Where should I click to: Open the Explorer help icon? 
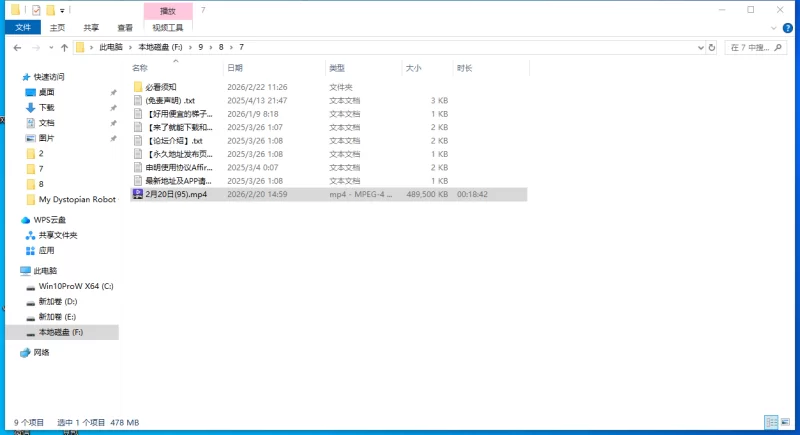(x=788, y=28)
